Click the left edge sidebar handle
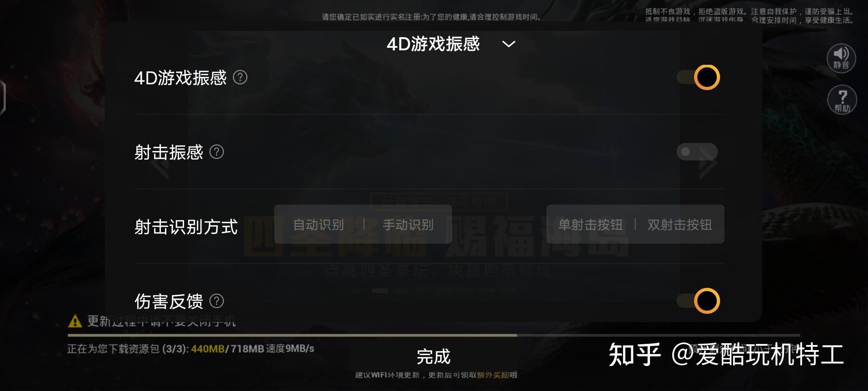Viewport: 868px width, 391px height. click(x=3, y=98)
